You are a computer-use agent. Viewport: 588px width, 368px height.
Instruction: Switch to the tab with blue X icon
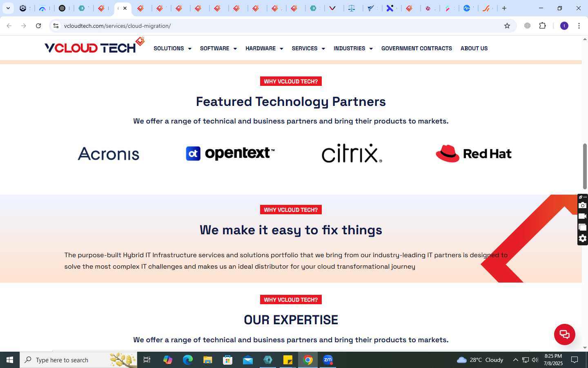coord(390,8)
